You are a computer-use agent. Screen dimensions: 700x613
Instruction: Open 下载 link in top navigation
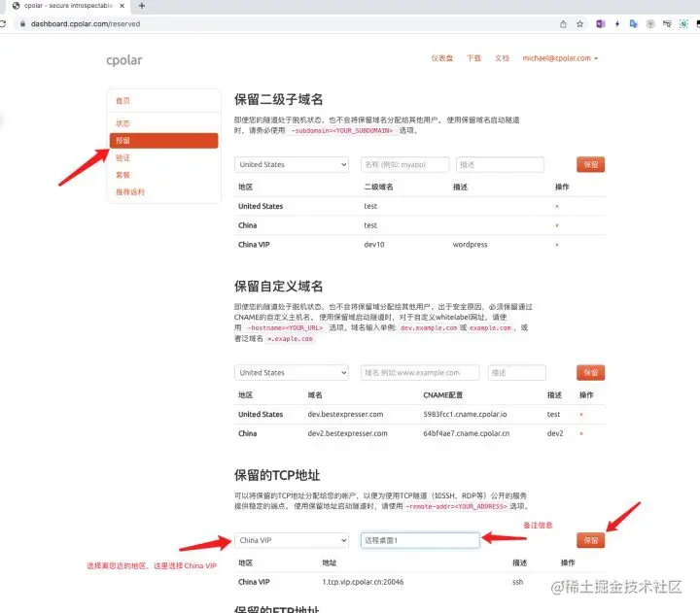(473, 58)
